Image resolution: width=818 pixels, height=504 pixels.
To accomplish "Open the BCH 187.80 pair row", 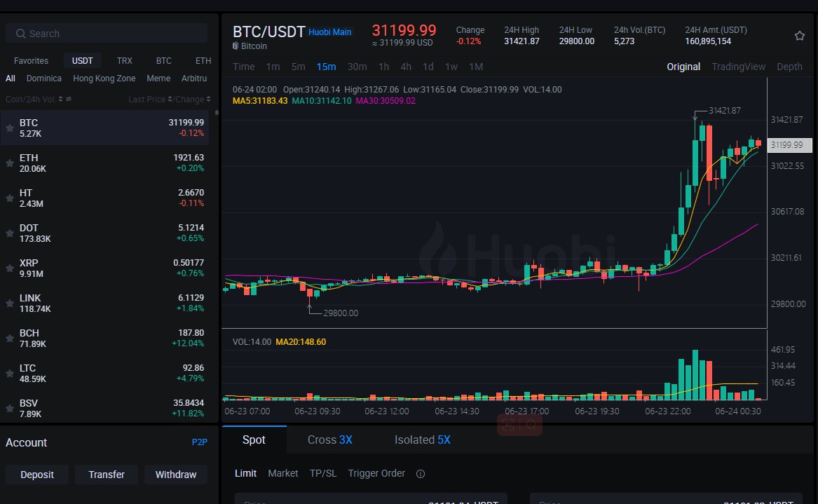I will pyautogui.click(x=104, y=338).
